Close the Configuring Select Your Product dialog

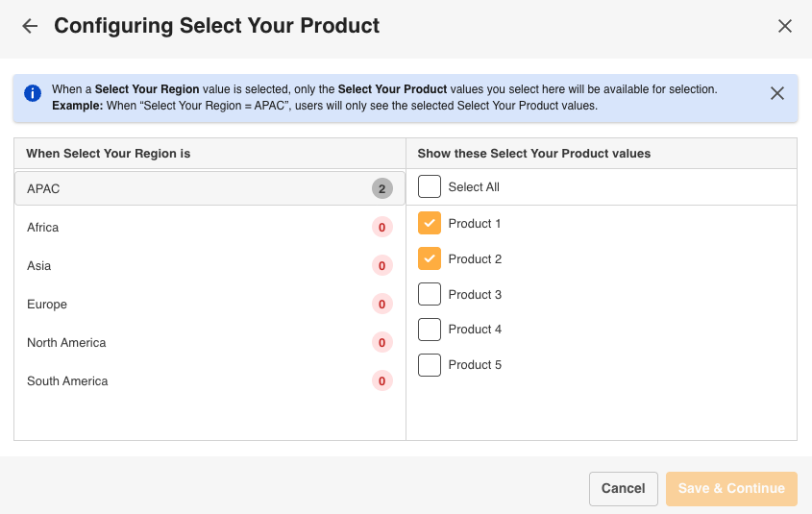click(x=784, y=26)
